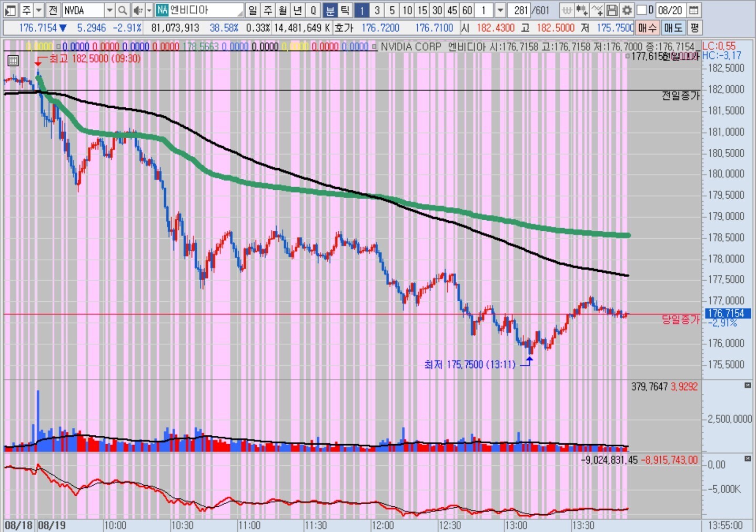Viewport: 756px width, 532px height.
Task: Click the 81,073,913 volume value
Action: click(175, 28)
